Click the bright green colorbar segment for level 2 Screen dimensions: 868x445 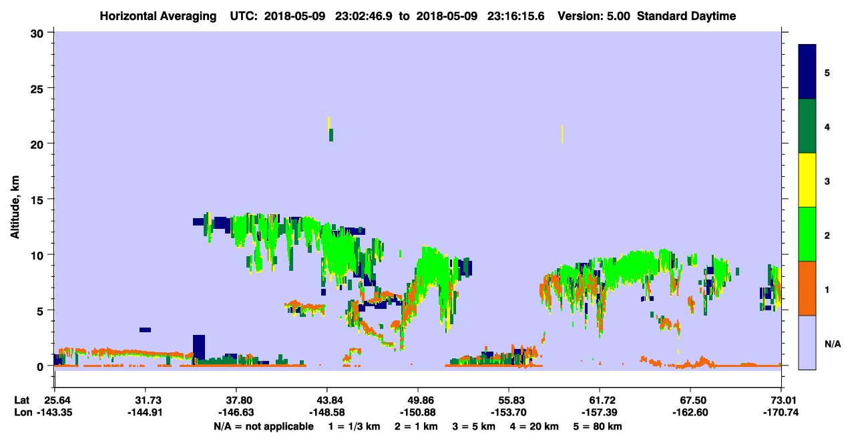(x=807, y=234)
